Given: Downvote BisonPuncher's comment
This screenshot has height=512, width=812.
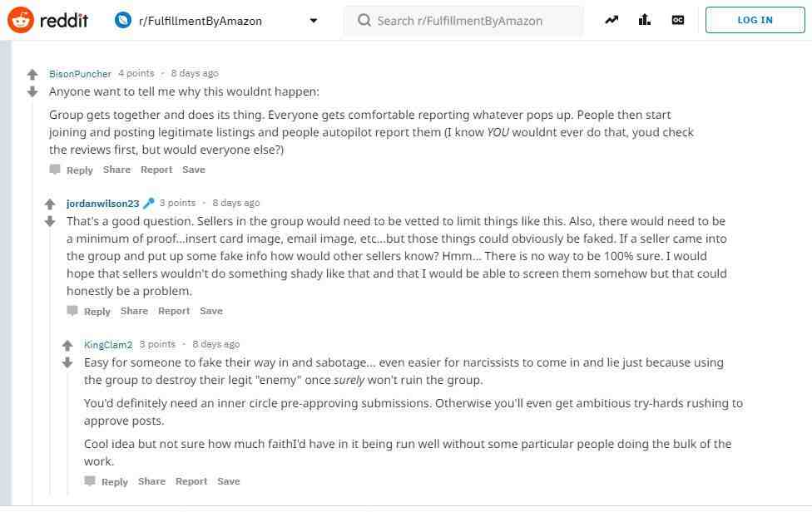Looking at the screenshot, I should (x=32, y=92).
